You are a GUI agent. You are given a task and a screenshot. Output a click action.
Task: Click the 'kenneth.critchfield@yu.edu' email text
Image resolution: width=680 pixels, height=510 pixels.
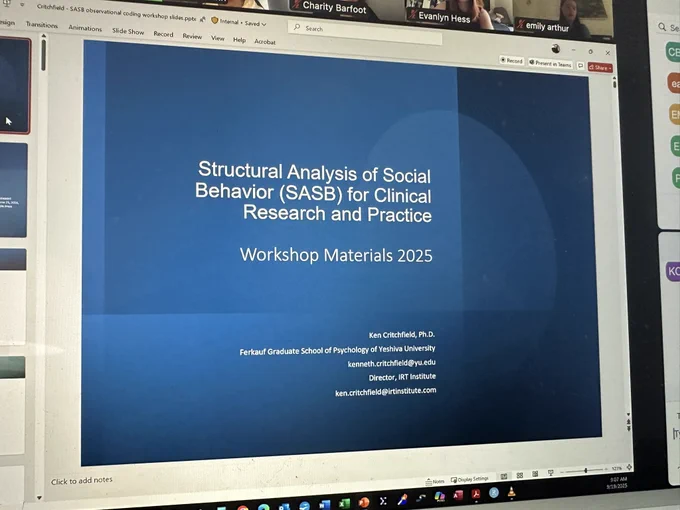[x=392, y=363]
